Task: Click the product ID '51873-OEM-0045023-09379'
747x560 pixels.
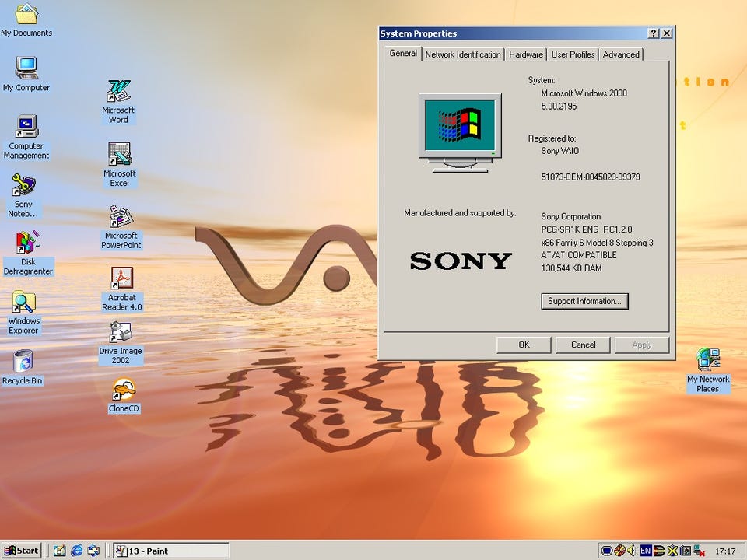Action: [x=591, y=177]
